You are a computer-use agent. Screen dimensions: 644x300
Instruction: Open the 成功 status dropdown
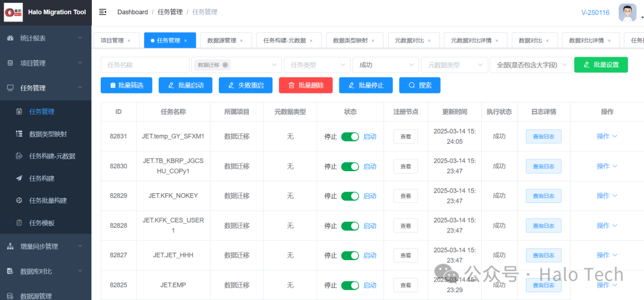386,65
